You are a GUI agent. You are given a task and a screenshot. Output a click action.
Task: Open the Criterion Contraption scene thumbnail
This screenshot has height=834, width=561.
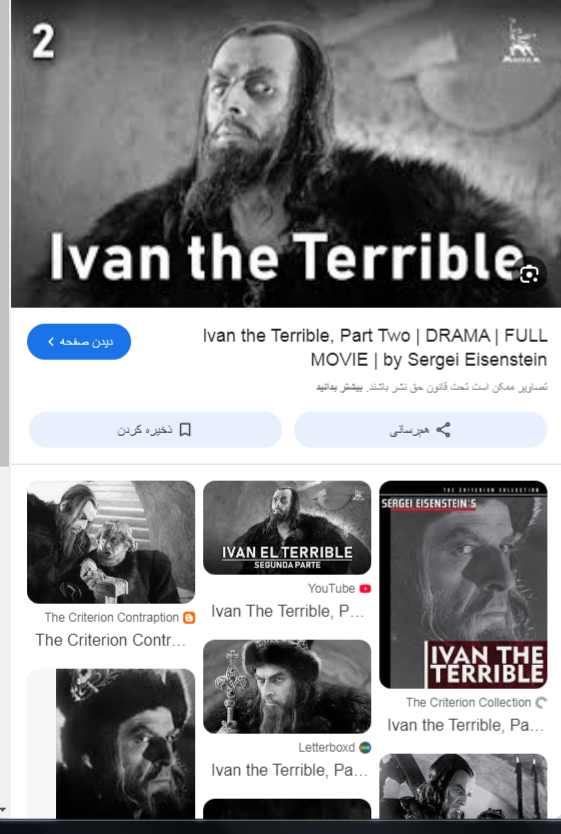[111, 542]
